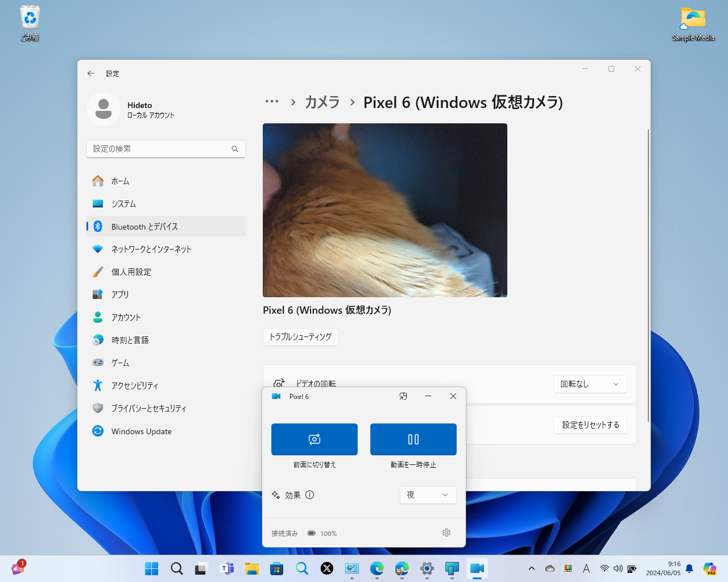
Task: Open camera settings via the gear icon in Pixel 6 window
Action: point(446,533)
